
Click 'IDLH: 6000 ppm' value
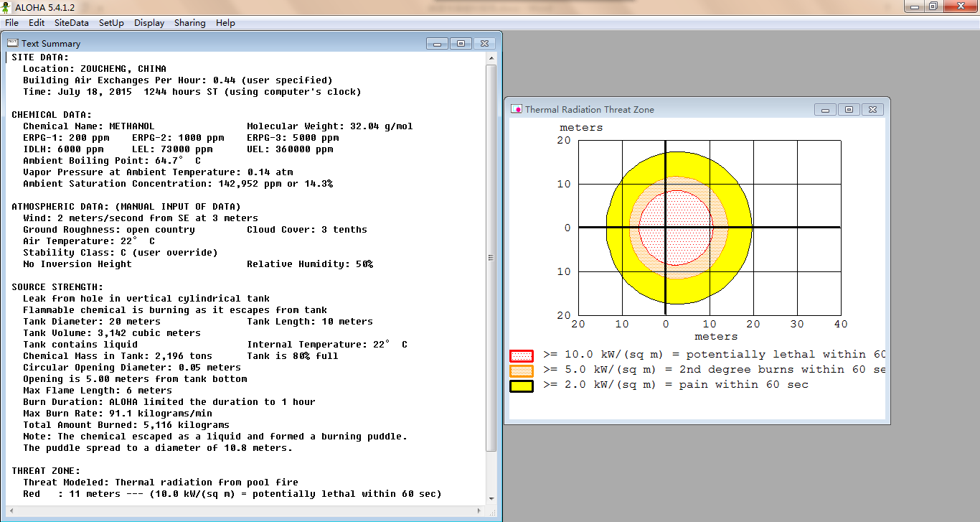(63, 149)
